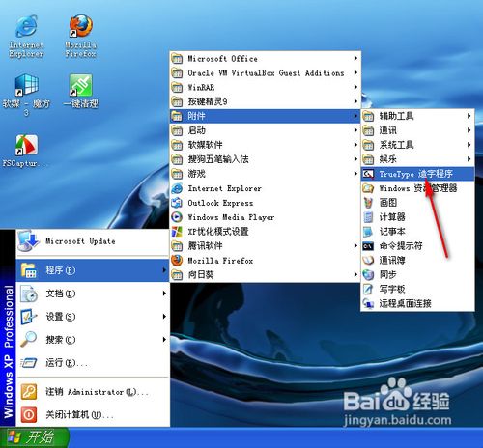Expand Microsoft Office submenu arrow
Image resolution: width=483 pixels, height=448 pixels.
[x=355, y=58]
